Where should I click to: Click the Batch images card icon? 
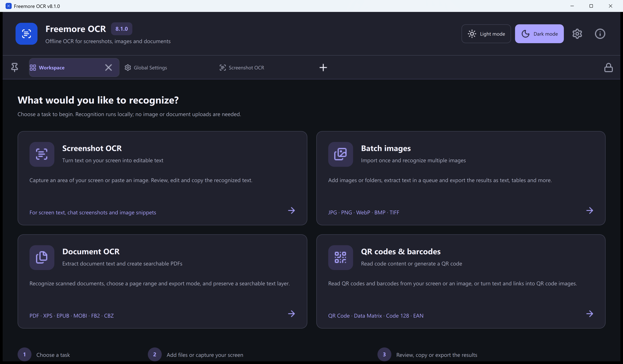[x=340, y=154]
